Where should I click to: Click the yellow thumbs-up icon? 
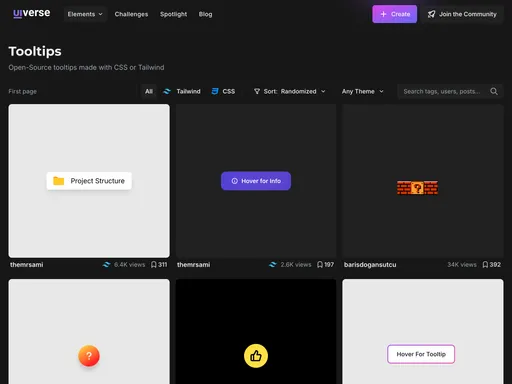pos(256,356)
